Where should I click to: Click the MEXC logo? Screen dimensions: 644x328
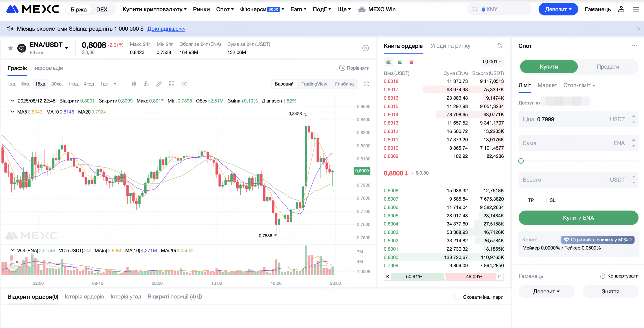33,9
